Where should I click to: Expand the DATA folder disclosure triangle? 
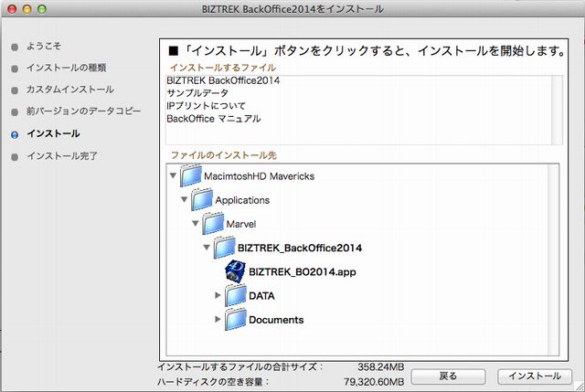218,295
